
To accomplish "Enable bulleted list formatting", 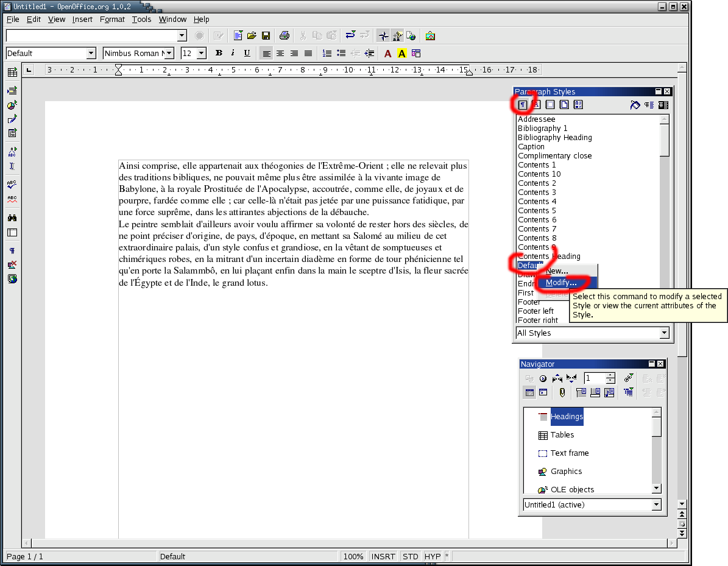I will (x=341, y=54).
